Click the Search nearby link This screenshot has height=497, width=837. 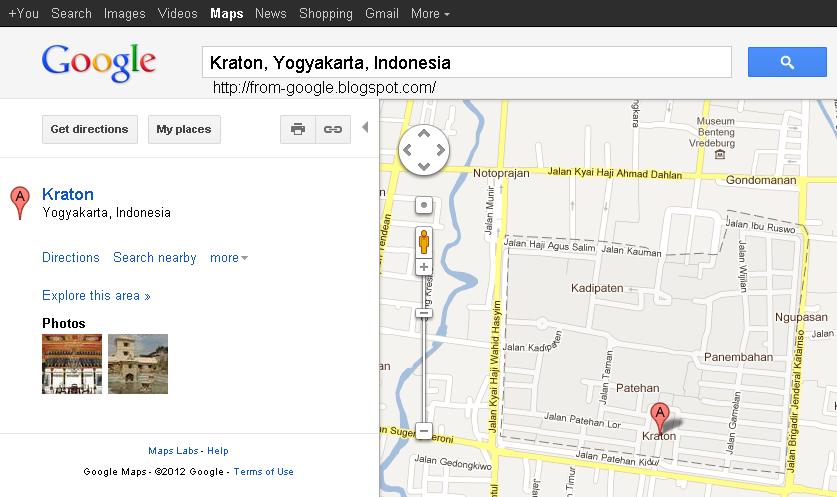click(155, 258)
